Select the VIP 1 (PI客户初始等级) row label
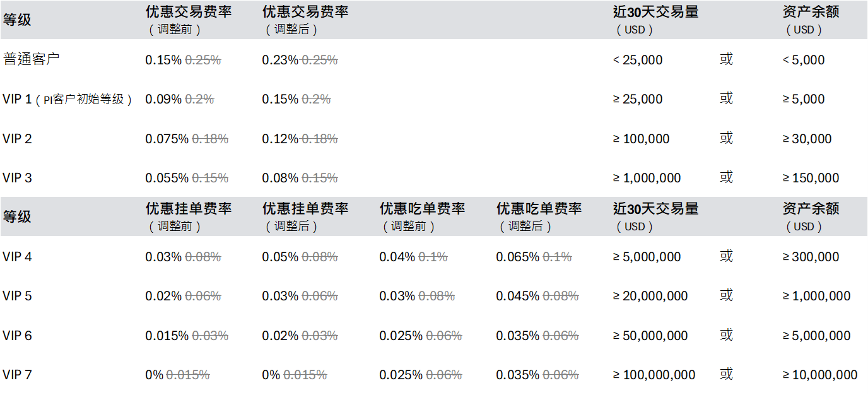Viewport: 868px width, 395px height. click(x=67, y=99)
